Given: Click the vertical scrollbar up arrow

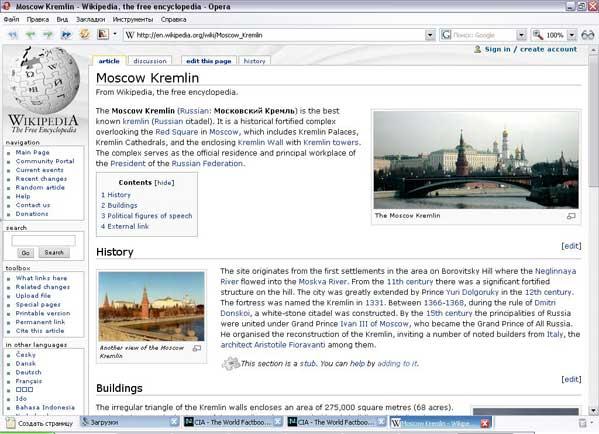Looking at the screenshot, I should pyautogui.click(x=593, y=50).
